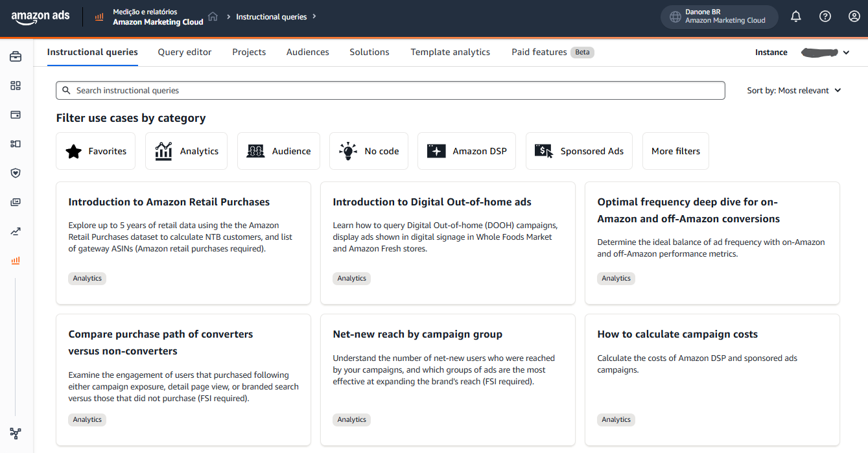The image size is (868, 453).
Task: Filter by the Audience category
Action: tap(279, 151)
